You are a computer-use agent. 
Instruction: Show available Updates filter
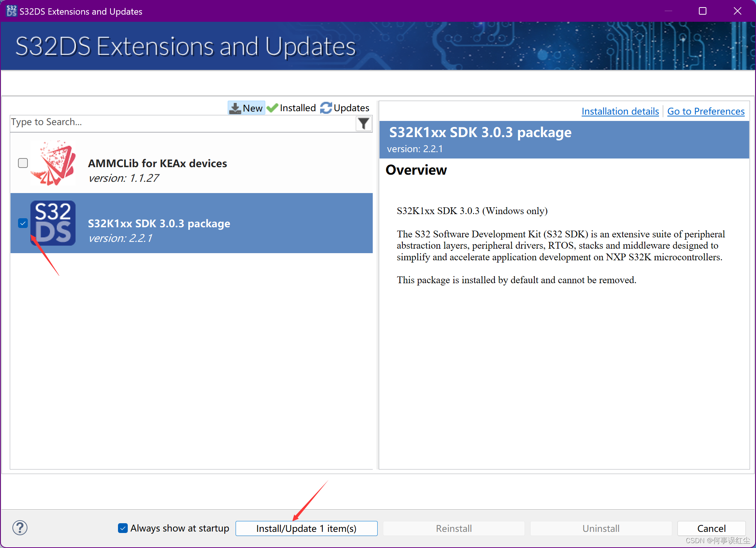tap(345, 108)
